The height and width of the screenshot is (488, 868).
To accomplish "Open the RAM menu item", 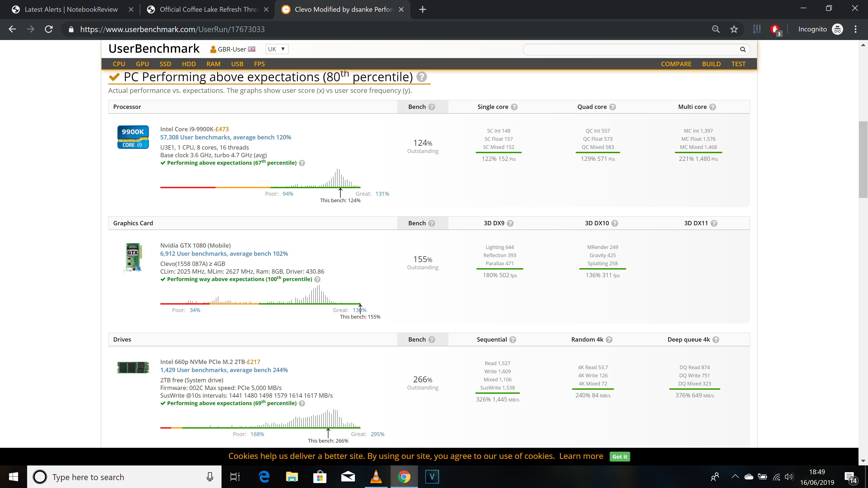I will point(213,64).
